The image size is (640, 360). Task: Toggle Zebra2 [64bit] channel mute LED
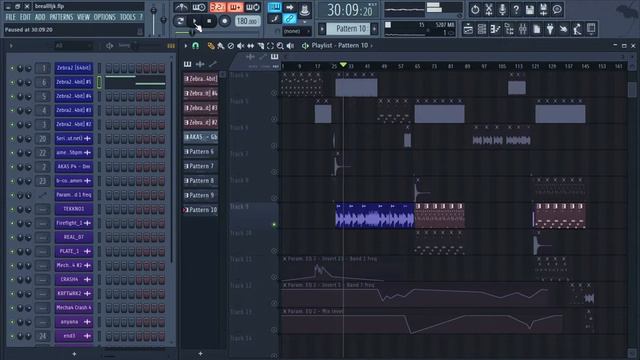[x=12, y=68]
